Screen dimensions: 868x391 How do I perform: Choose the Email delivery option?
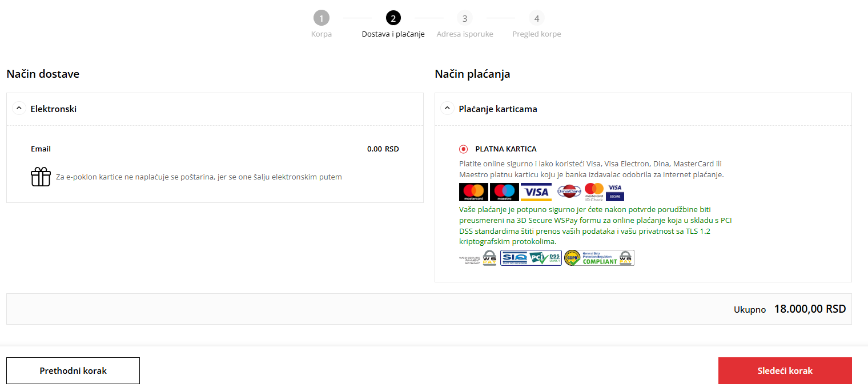click(x=41, y=149)
